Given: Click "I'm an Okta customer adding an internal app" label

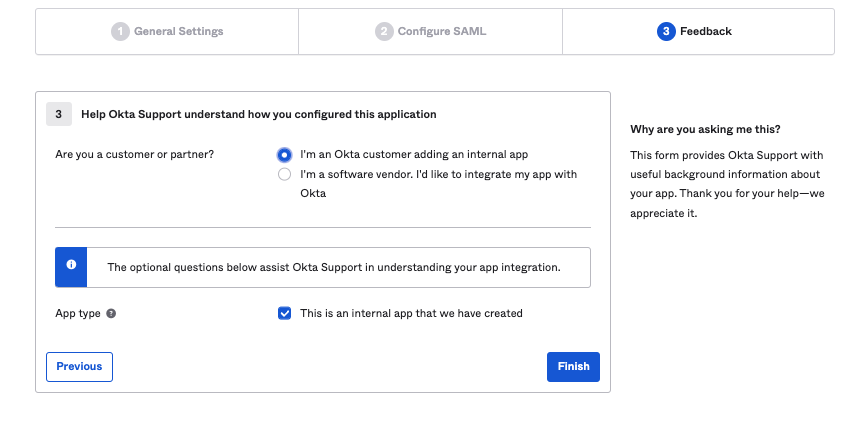Looking at the screenshot, I should point(414,155).
